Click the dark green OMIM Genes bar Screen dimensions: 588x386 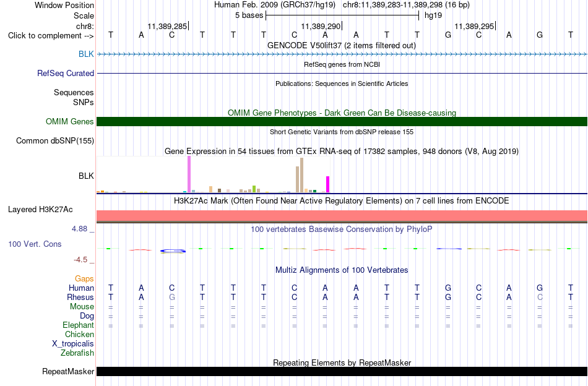pyautogui.click(x=342, y=121)
